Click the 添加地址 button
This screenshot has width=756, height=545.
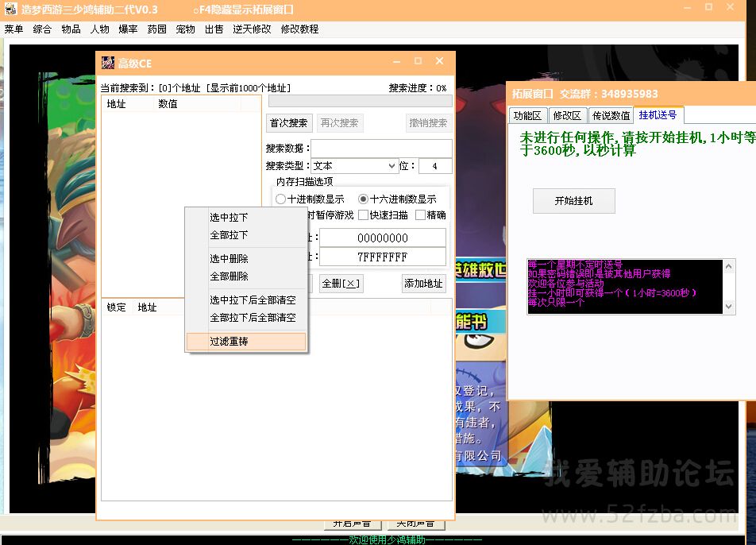point(423,284)
